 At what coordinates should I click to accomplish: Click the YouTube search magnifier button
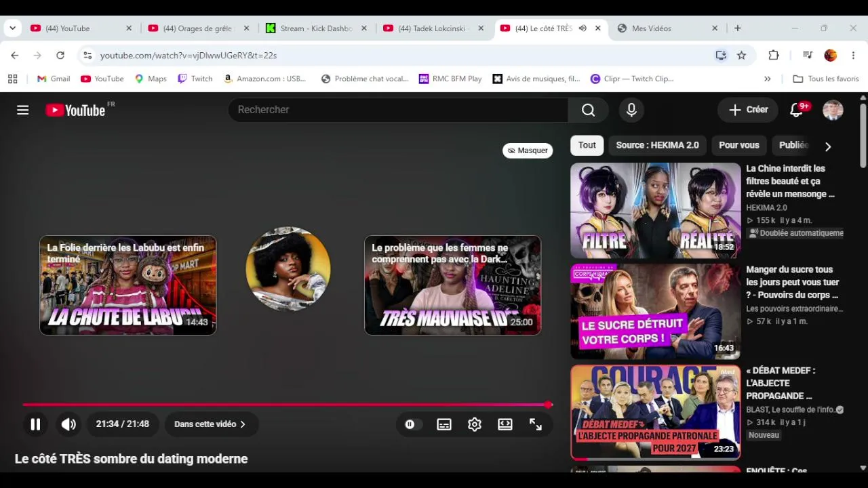click(x=588, y=110)
